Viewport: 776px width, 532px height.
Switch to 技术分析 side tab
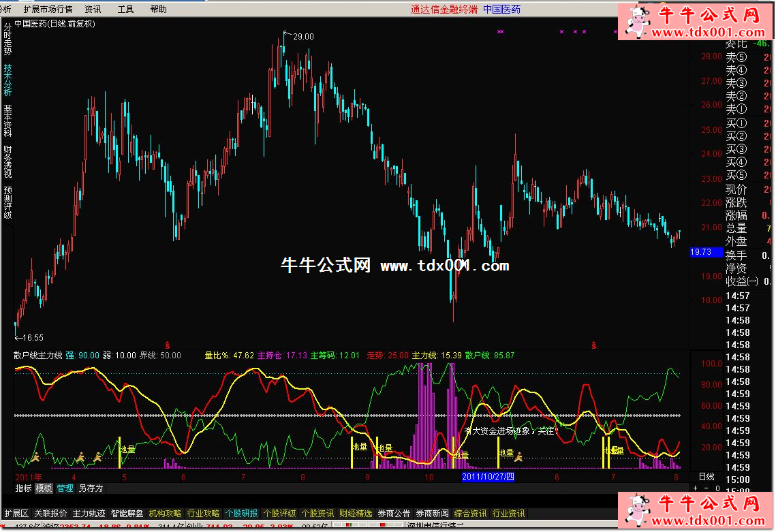pyautogui.click(x=7, y=80)
